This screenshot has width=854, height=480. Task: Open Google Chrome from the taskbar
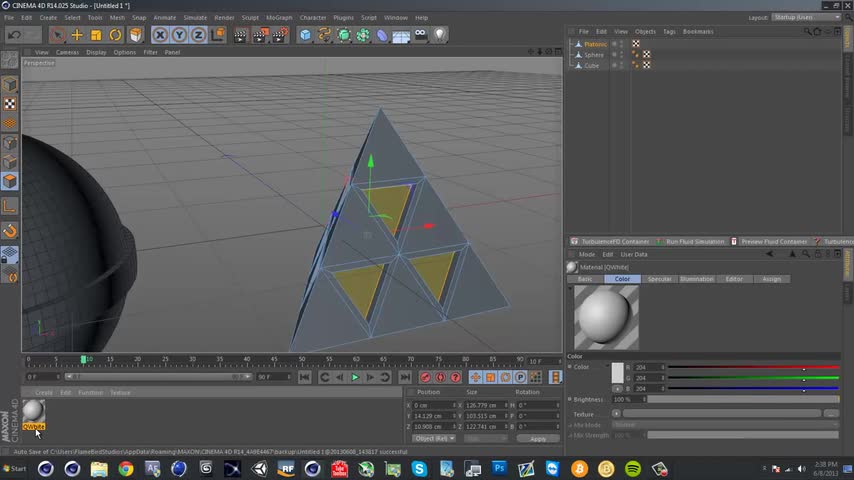[x=126, y=469]
